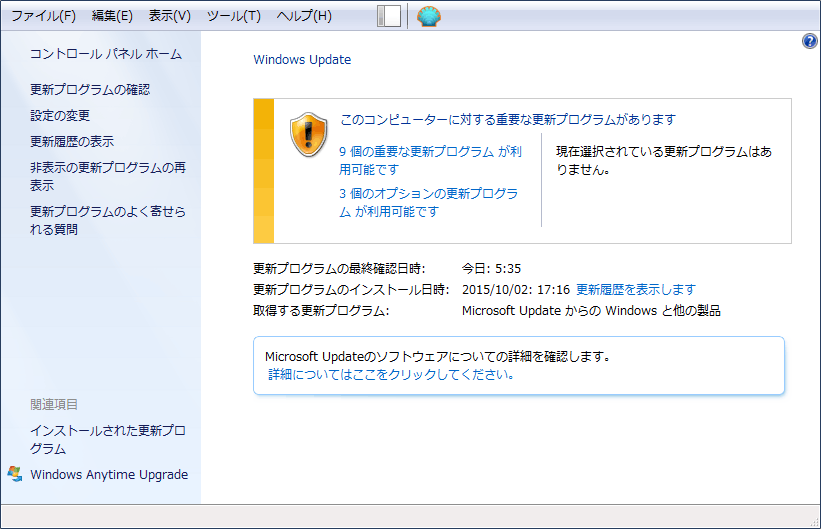Click the 今日: 5:35 value

[491, 269]
